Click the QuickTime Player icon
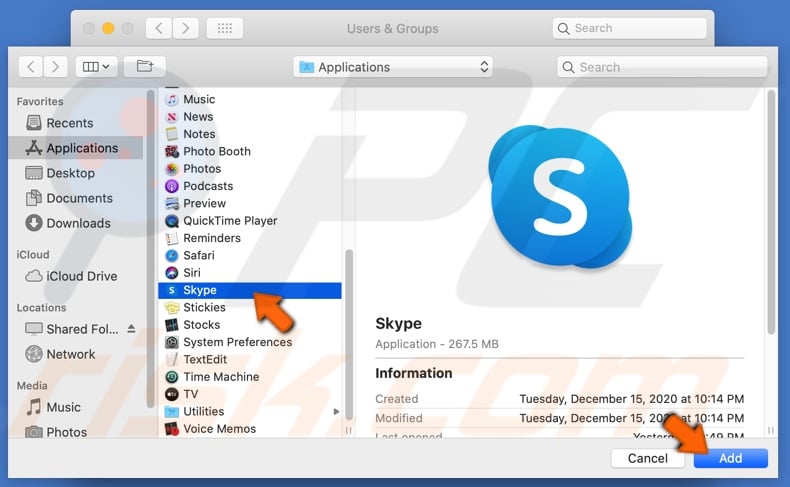 click(x=172, y=221)
